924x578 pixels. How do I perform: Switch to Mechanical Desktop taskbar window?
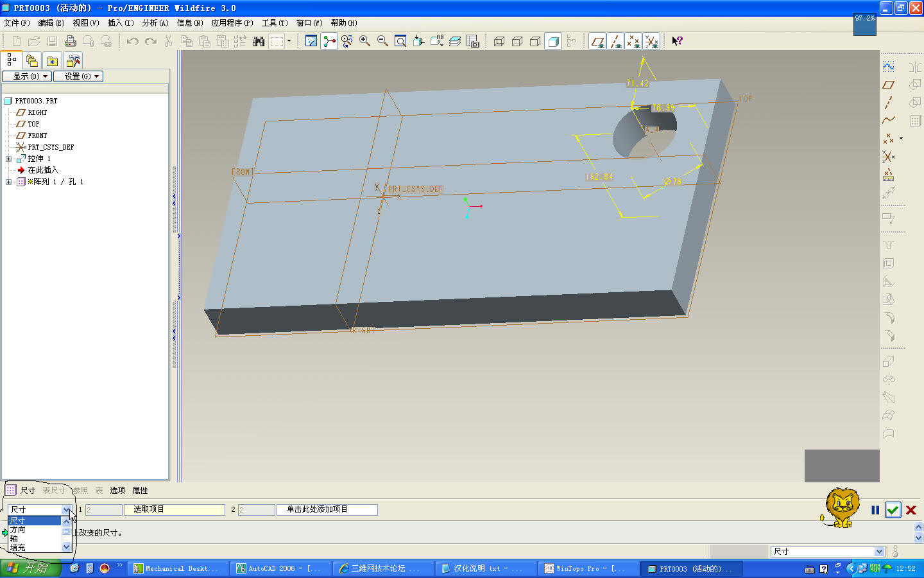coord(177,568)
